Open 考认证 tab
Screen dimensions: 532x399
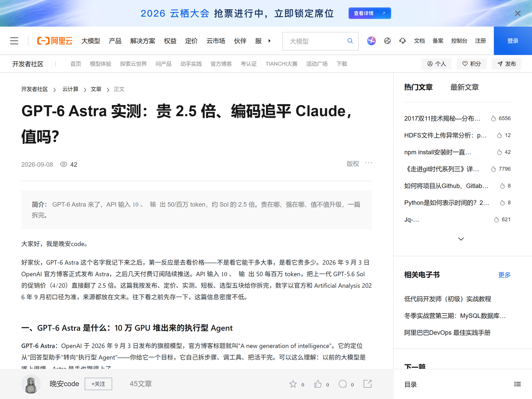click(x=249, y=64)
